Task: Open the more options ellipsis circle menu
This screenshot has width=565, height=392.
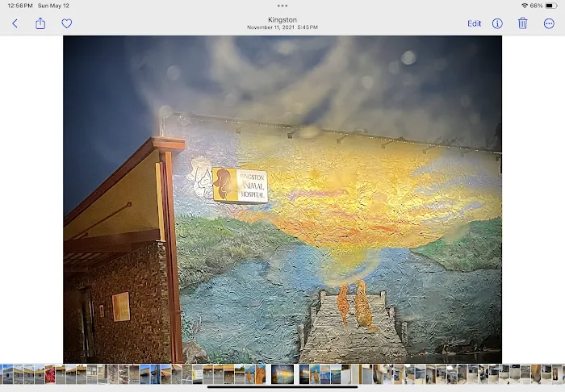Action: [549, 23]
